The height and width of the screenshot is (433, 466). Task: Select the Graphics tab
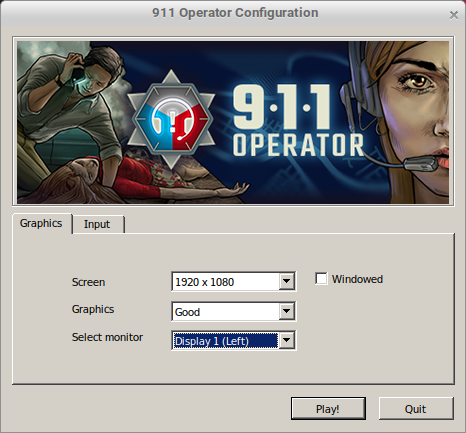click(x=42, y=223)
